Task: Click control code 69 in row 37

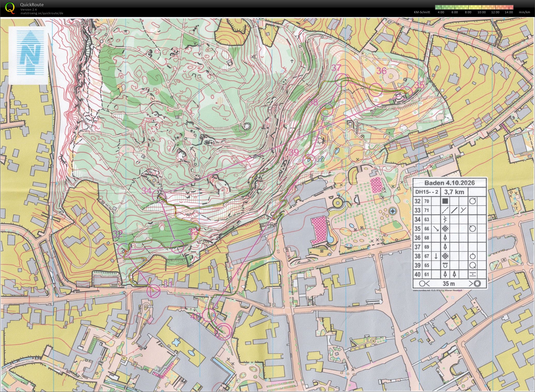Action: point(426,247)
